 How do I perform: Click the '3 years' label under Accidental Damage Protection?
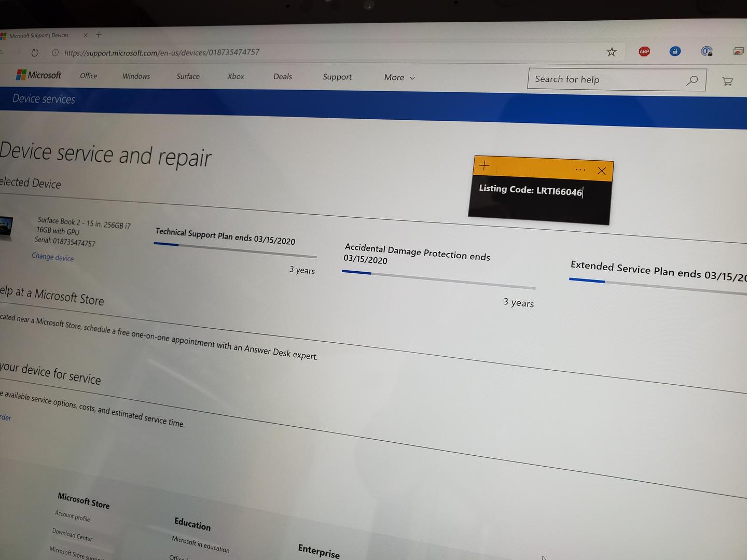(518, 302)
